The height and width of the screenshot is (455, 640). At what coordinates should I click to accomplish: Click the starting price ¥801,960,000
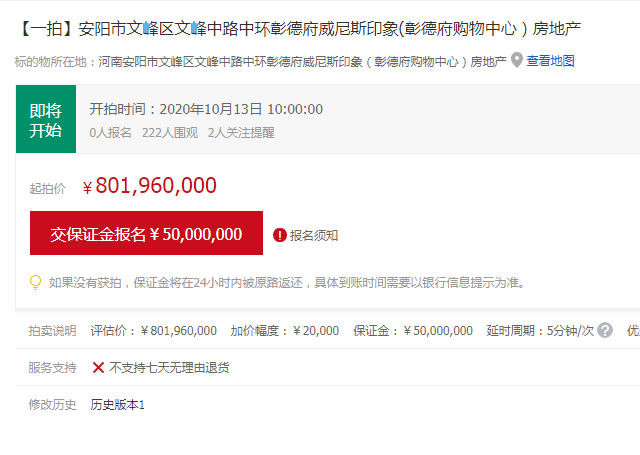[x=149, y=186]
